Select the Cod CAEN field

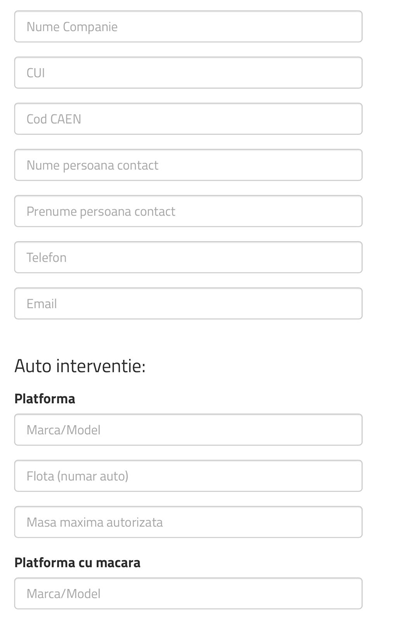pos(188,119)
